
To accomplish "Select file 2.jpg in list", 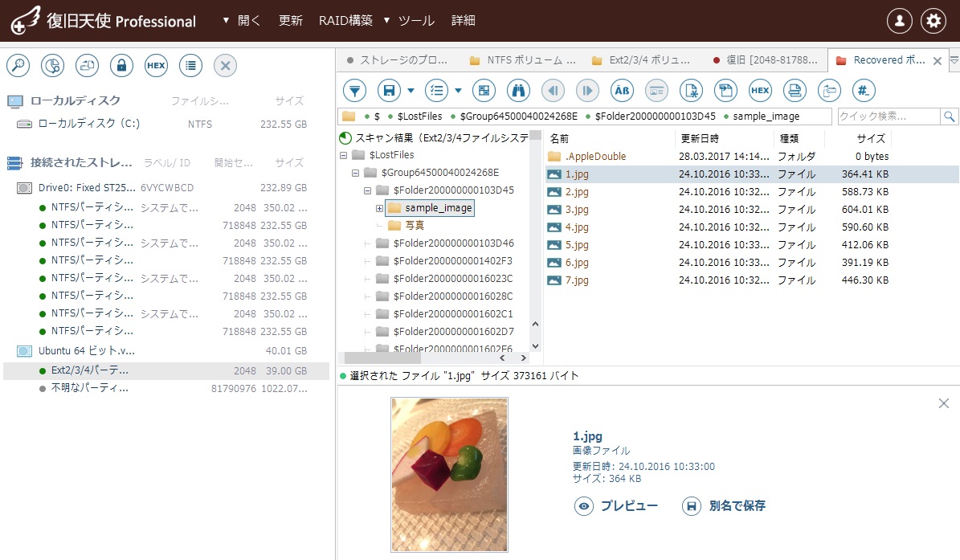I will [x=751, y=191].
